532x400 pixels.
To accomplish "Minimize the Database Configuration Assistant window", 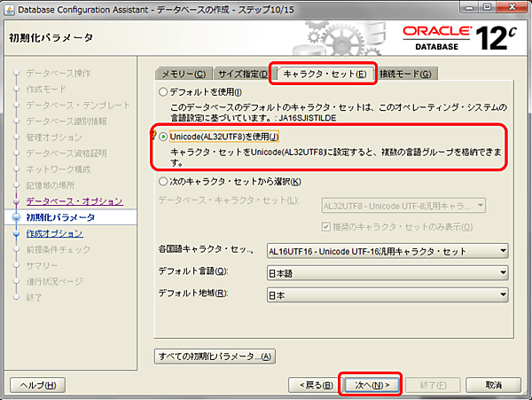I will click(469, 7).
